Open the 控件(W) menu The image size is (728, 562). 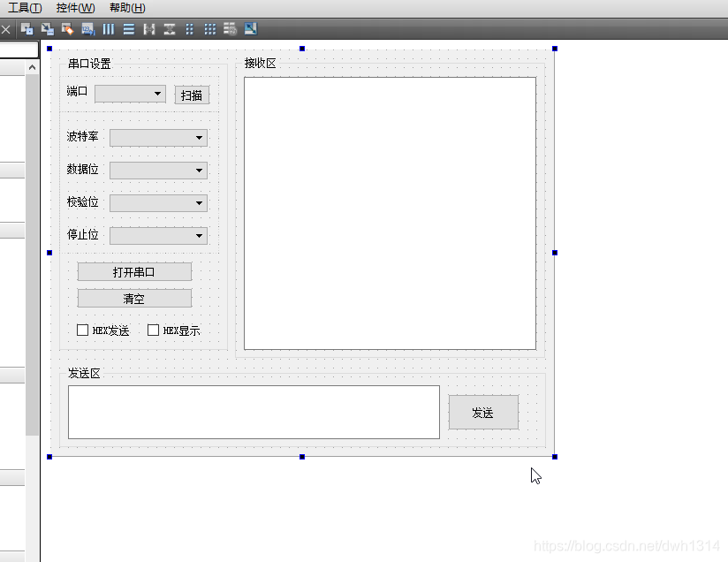[x=75, y=8]
